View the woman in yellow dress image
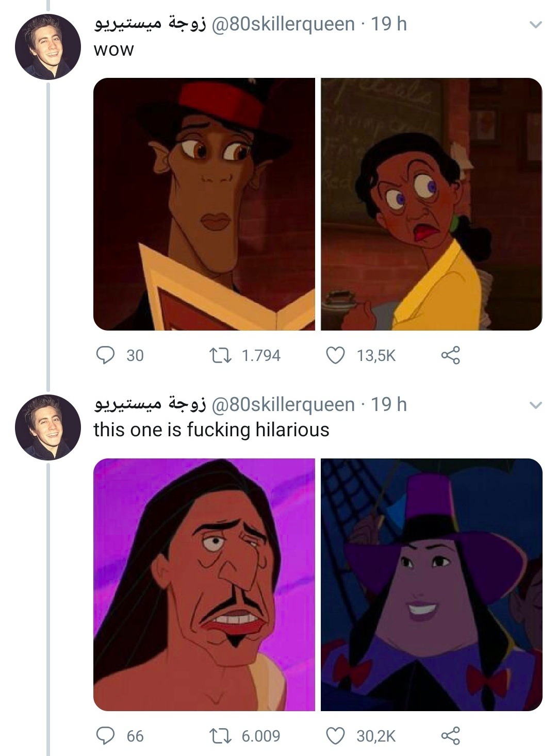The image size is (557, 756). pyautogui.click(x=431, y=204)
